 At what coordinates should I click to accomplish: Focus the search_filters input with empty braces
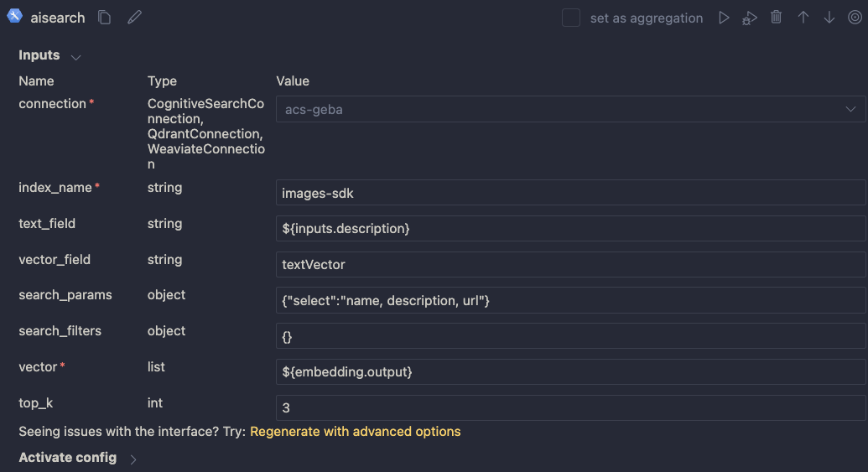click(x=570, y=336)
